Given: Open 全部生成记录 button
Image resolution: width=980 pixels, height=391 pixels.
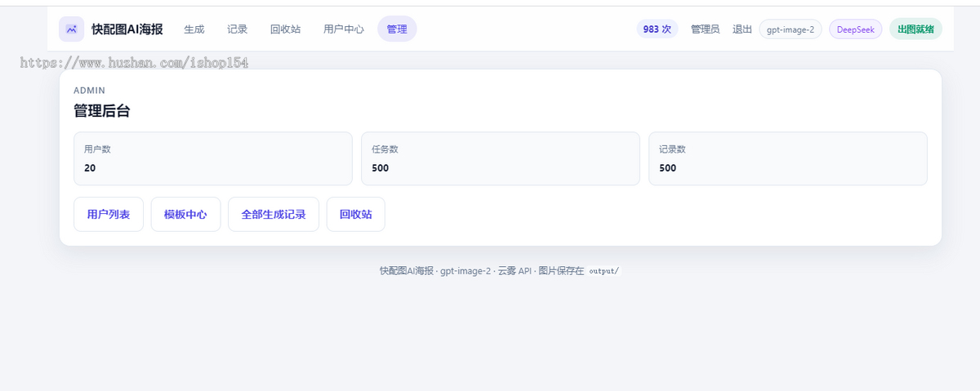Looking at the screenshot, I should tap(274, 215).
